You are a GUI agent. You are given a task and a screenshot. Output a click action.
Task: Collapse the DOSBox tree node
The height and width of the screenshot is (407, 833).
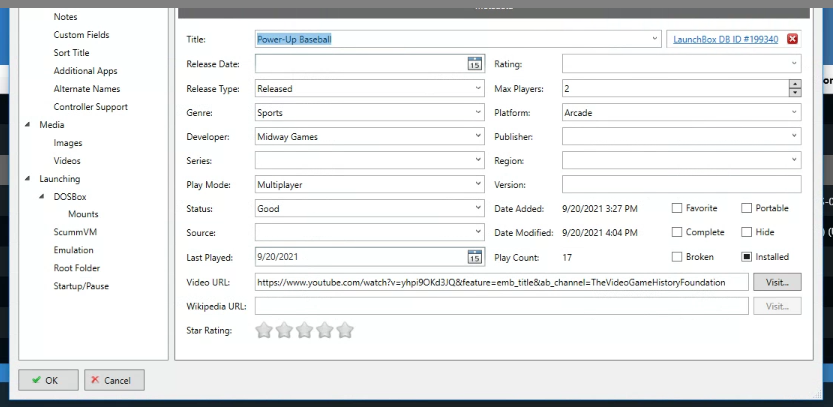point(41,197)
